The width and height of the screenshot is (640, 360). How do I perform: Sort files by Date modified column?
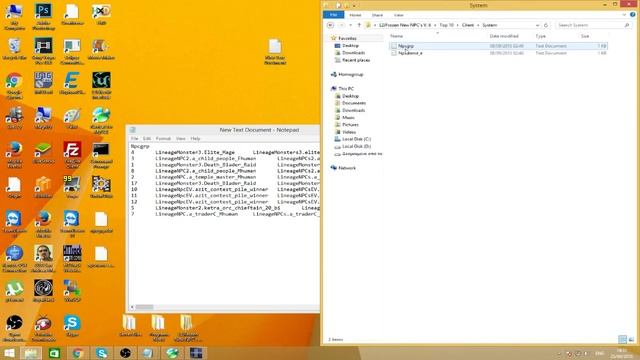pyautogui.click(x=504, y=36)
